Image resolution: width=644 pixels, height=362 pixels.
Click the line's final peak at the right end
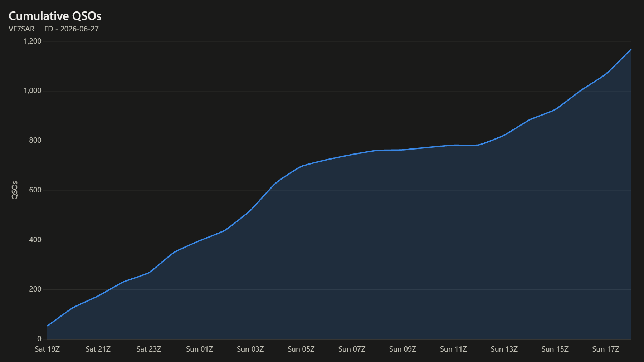click(631, 49)
